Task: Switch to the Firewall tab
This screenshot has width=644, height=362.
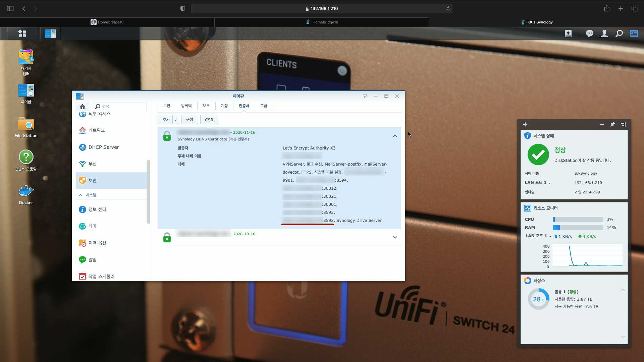Action: tap(186, 106)
